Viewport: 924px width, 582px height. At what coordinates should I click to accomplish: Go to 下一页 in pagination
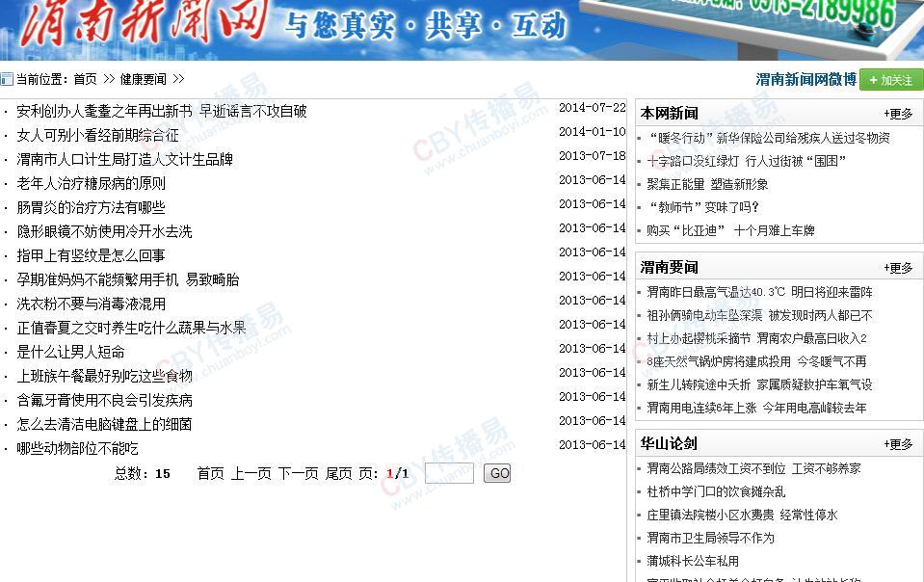pos(298,473)
